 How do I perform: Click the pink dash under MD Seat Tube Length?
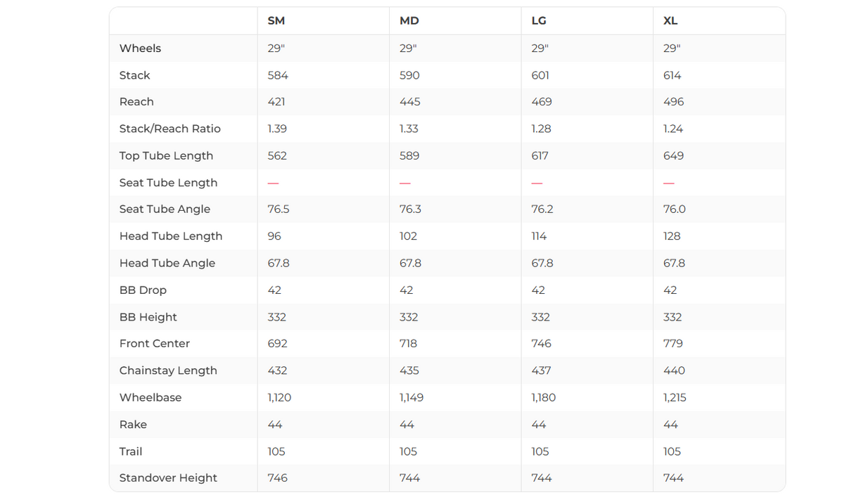click(x=405, y=183)
